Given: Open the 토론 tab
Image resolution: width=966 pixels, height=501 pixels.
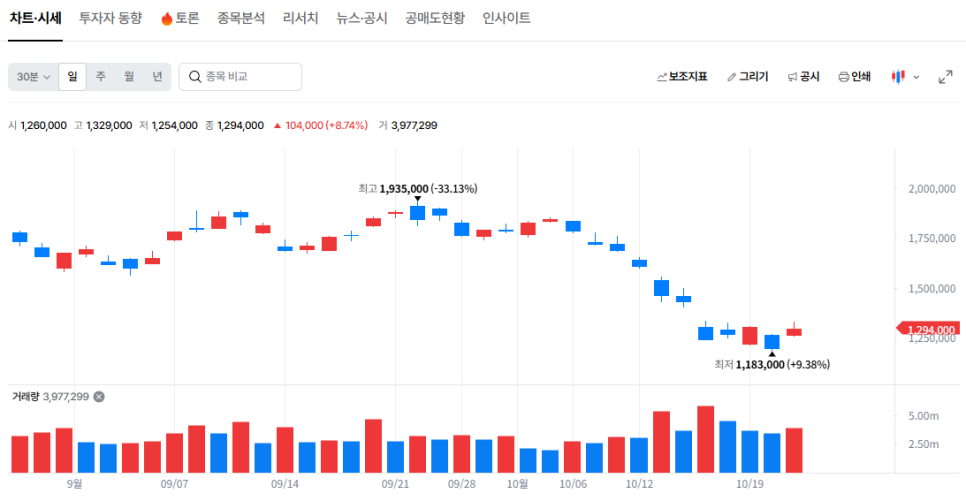Looking at the screenshot, I should tap(180, 18).
